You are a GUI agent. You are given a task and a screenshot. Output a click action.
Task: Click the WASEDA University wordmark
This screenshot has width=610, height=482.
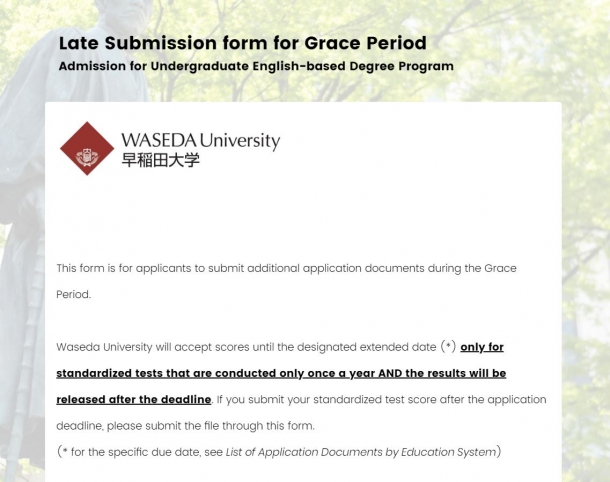(200, 141)
